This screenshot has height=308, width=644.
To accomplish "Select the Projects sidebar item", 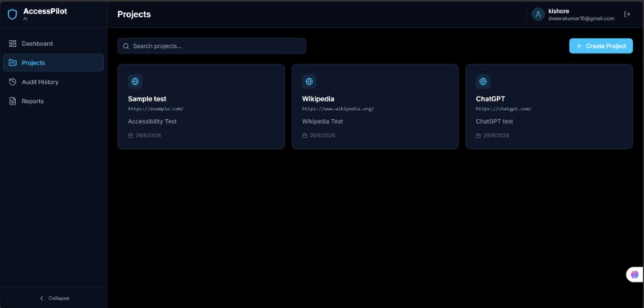I will pyautogui.click(x=54, y=63).
